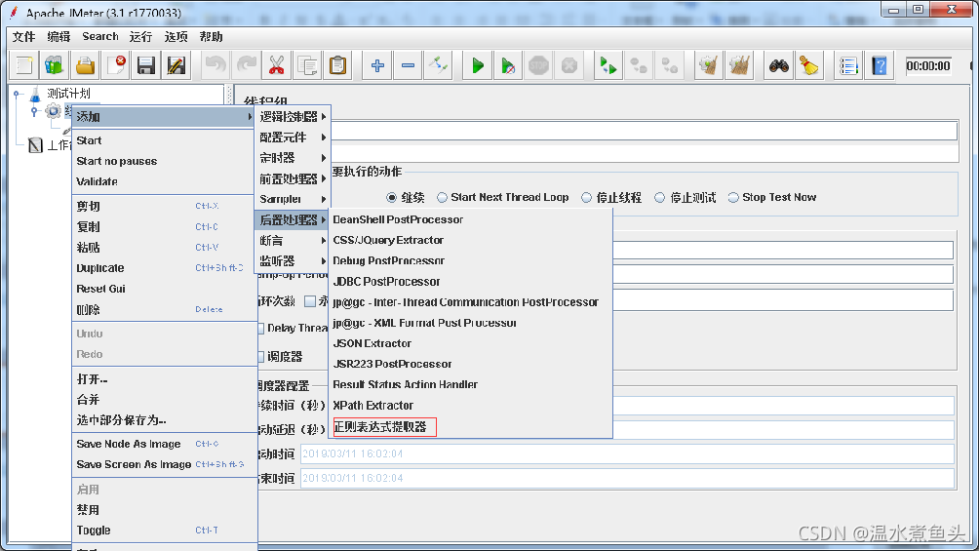Click the Save As pencil icon
Viewport: 980px width, 551px height.
tap(176, 65)
